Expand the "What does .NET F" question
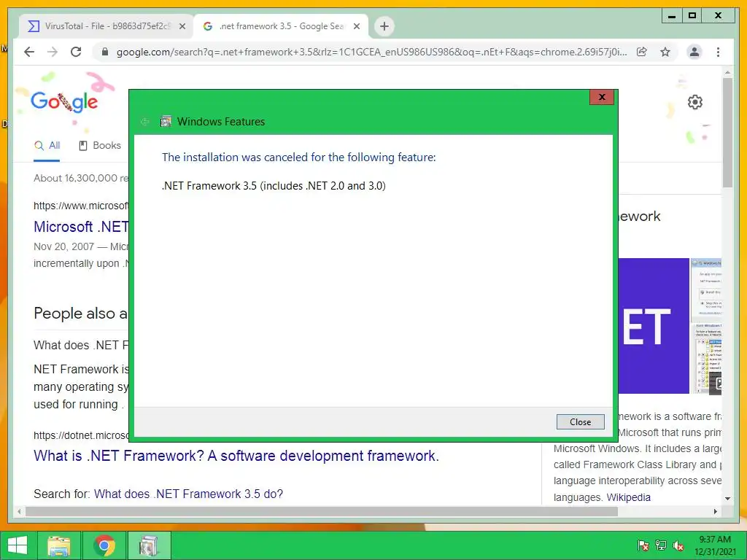Image resolution: width=747 pixels, height=560 pixels. [x=81, y=345]
